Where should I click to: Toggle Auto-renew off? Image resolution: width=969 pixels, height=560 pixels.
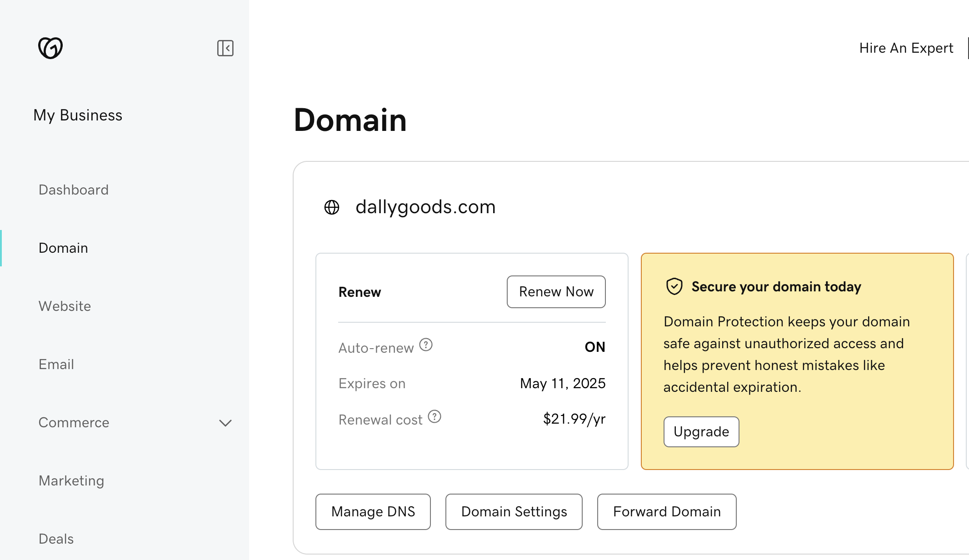click(594, 347)
